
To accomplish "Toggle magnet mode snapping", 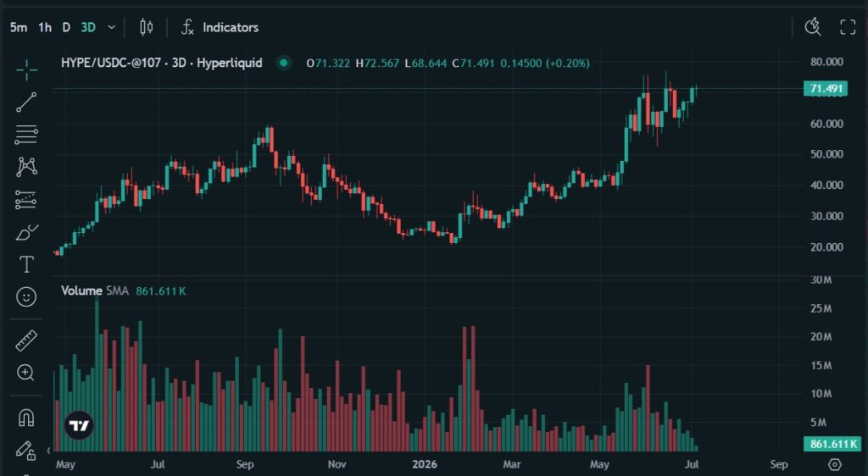I will click(x=26, y=418).
